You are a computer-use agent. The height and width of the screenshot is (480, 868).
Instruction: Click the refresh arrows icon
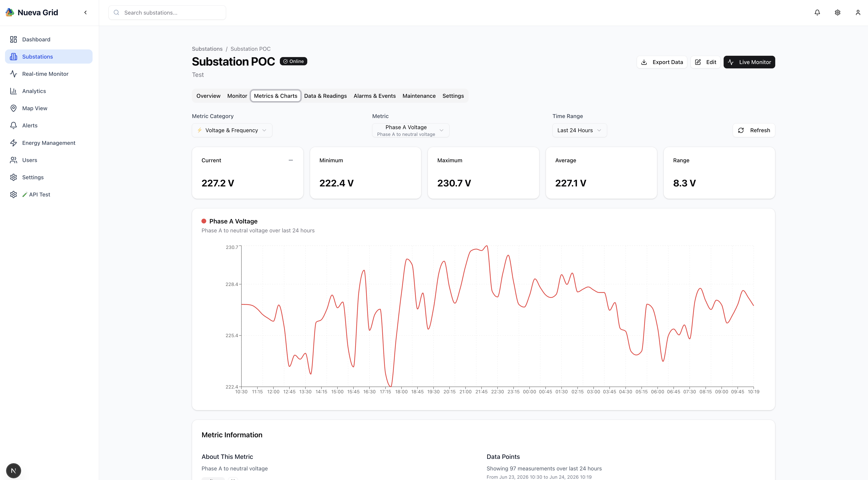[741, 130]
